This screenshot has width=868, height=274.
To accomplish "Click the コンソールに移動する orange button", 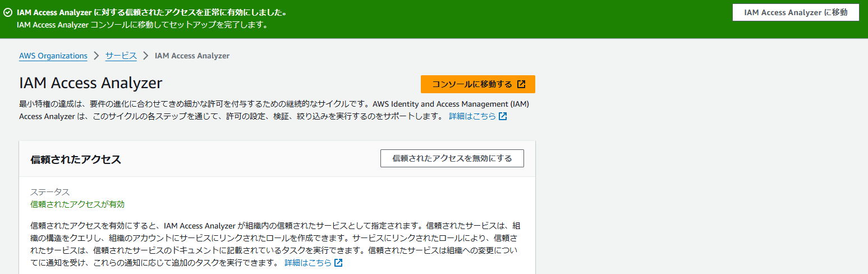I will (x=478, y=84).
